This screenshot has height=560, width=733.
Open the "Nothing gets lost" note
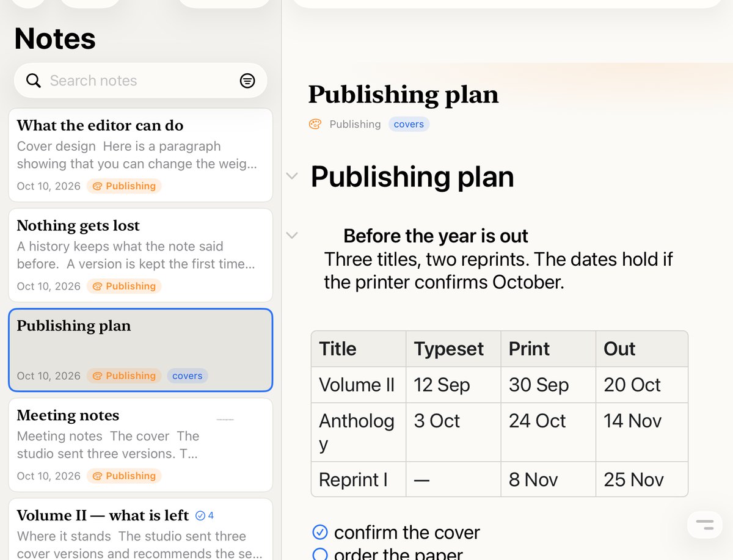(x=140, y=255)
